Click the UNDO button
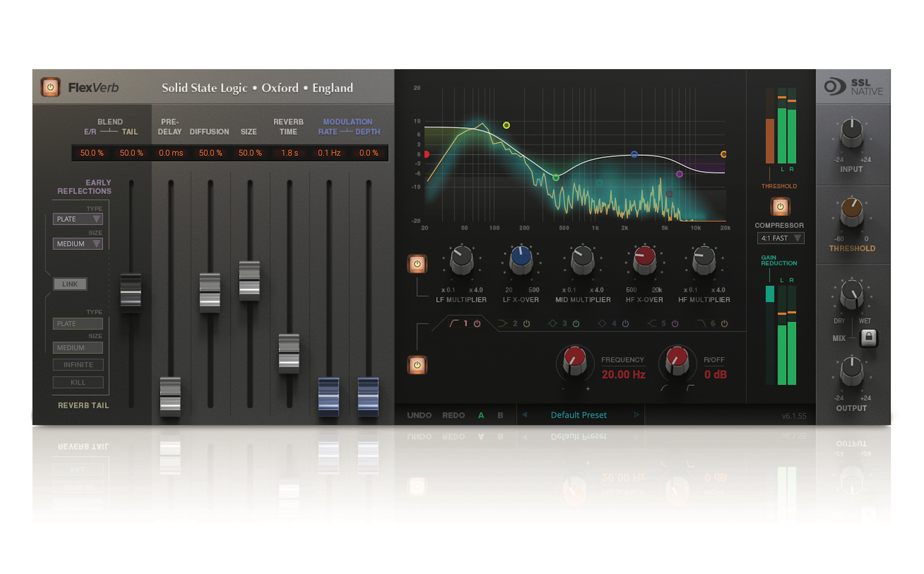 point(419,415)
